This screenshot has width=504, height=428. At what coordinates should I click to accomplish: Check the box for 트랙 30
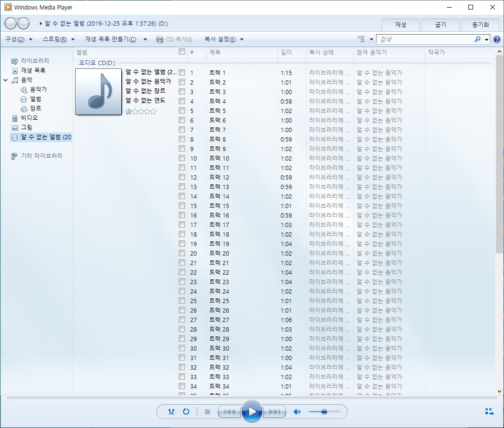coord(182,348)
